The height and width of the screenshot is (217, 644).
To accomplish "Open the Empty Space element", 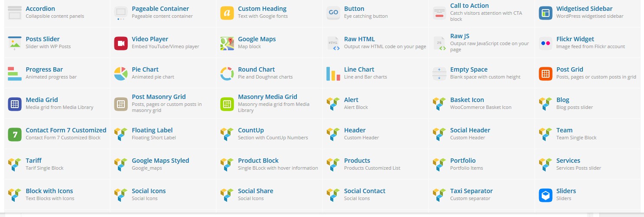I will coord(482,73).
